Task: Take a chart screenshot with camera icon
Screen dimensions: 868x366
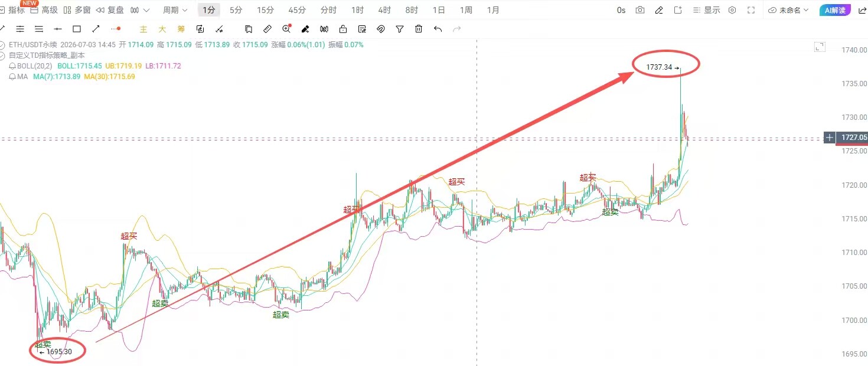Action: [640, 10]
